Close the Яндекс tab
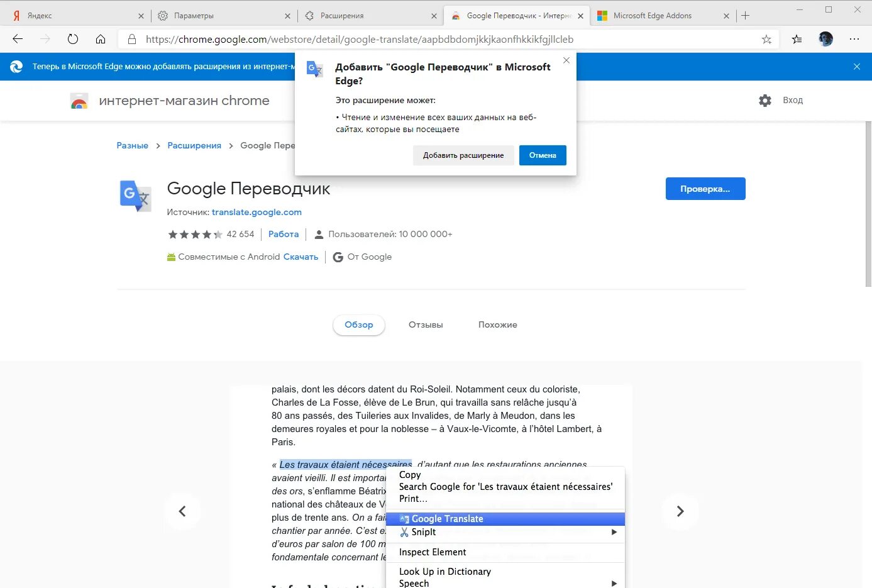 click(x=141, y=16)
